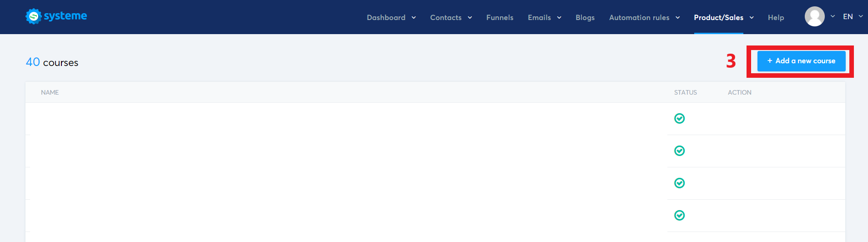The width and height of the screenshot is (868, 242).
Task: Open the Contacts menu
Action: [446, 17]
